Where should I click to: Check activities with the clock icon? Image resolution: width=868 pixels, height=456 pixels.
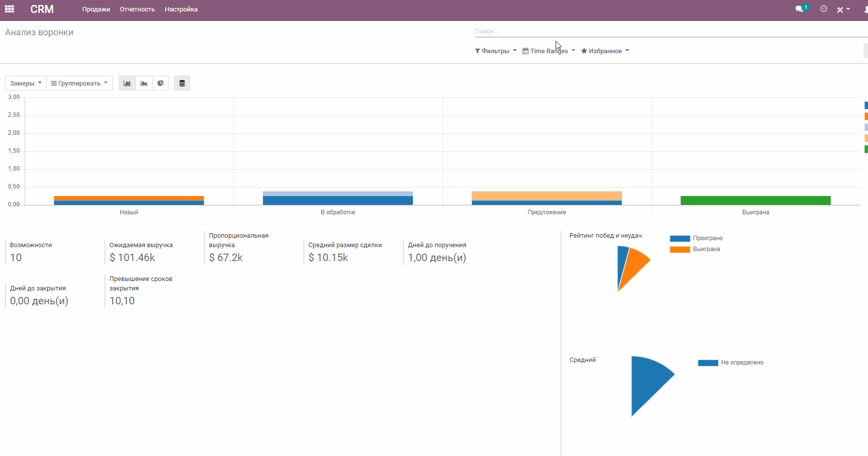point(823,8)
